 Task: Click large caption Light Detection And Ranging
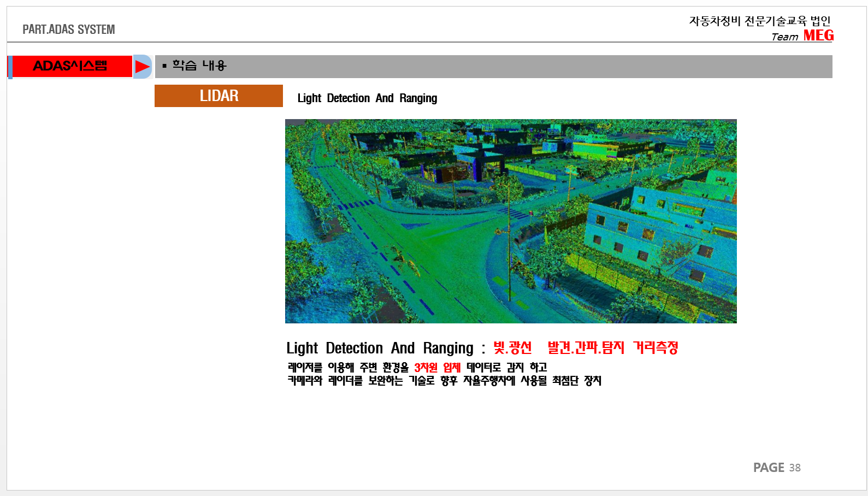point(380,348)
